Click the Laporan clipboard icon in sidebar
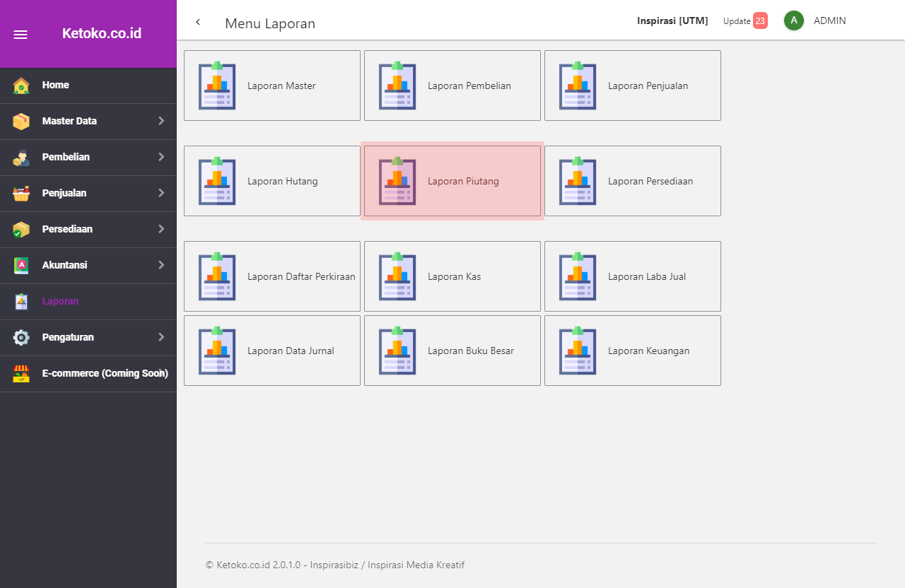 [21, 302]
